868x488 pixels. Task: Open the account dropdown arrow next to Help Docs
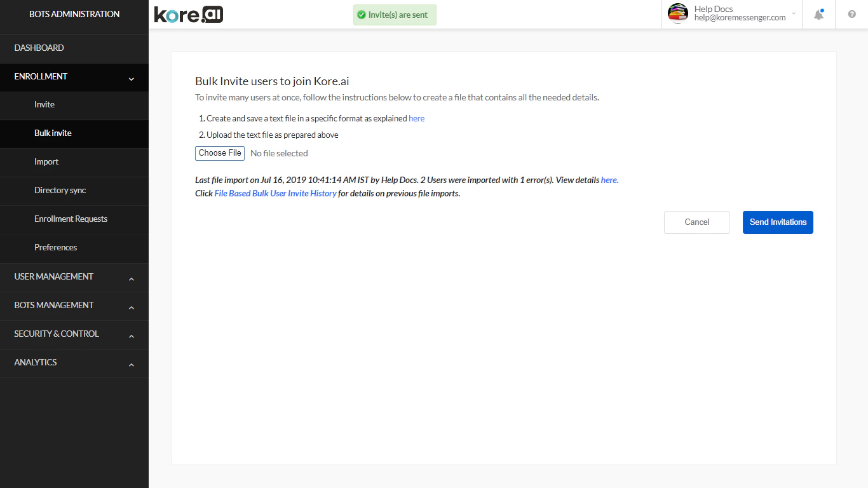point(794,13)
